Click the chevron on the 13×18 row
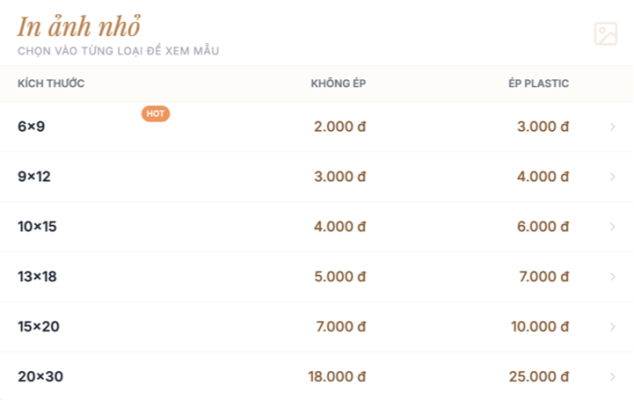 [x=612, y=277]
